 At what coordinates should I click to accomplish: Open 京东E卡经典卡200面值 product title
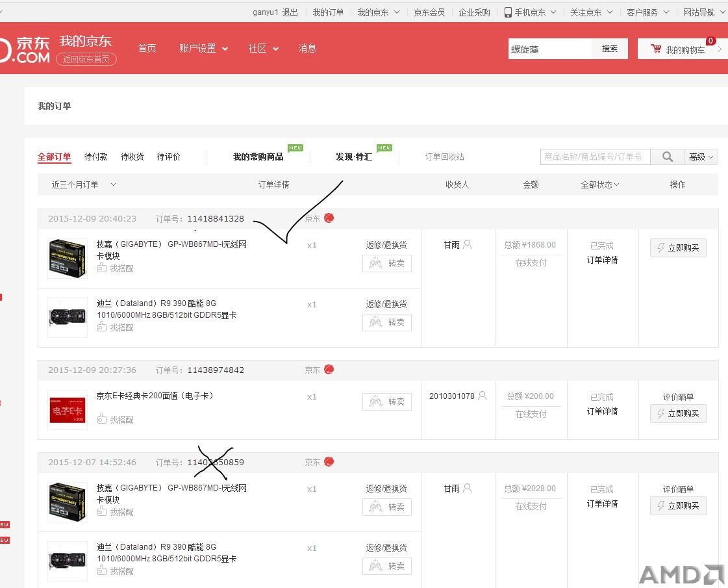pyautogui.click(x=155, y=396)
